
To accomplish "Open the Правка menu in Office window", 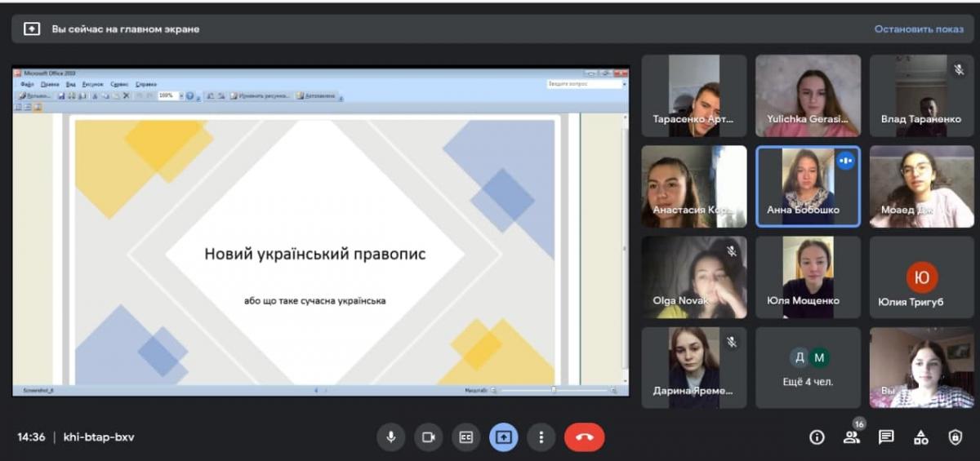I will [x=50, y=84].
